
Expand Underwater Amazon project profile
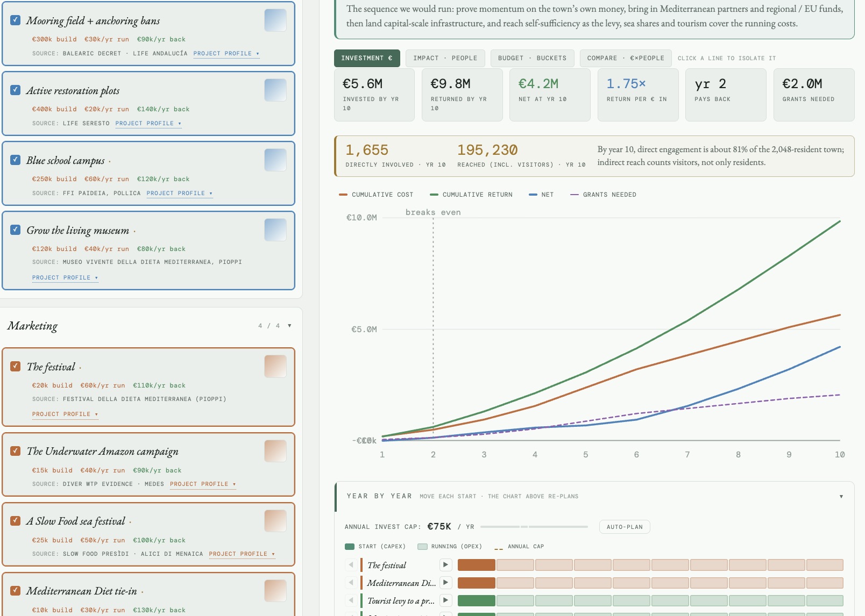(203, 484)
